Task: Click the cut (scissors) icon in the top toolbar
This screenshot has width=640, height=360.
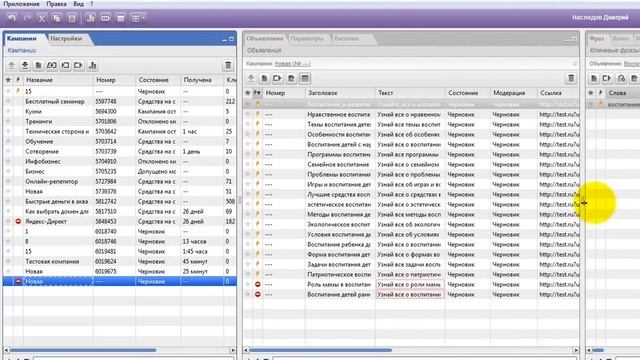Action: [x=42, y=18]
